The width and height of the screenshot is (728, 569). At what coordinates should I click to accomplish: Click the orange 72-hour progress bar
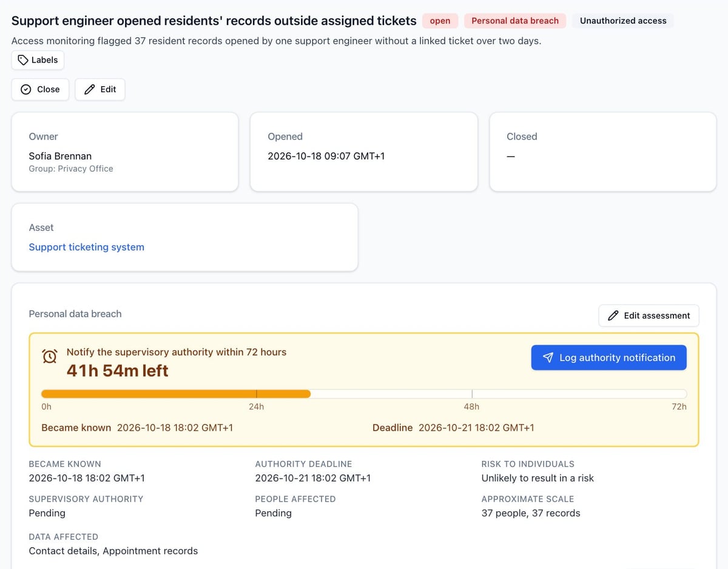click(x=176, y=394)
